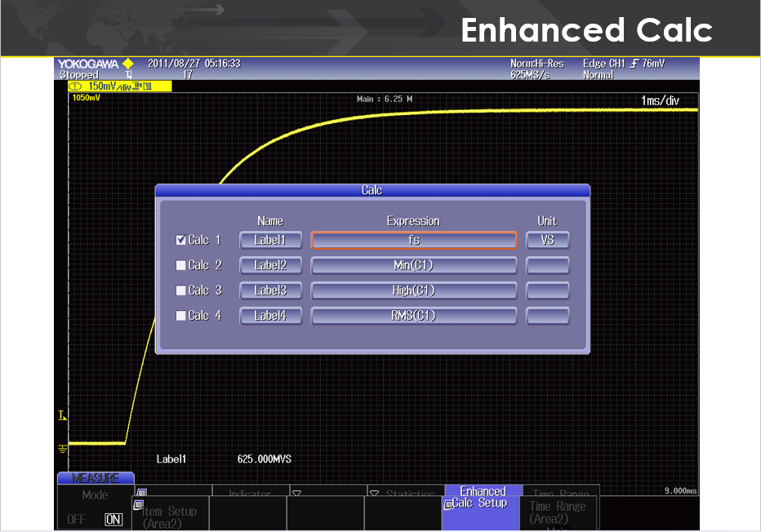
Task: Click the Label1 name button
Action: tap(270, 241)
